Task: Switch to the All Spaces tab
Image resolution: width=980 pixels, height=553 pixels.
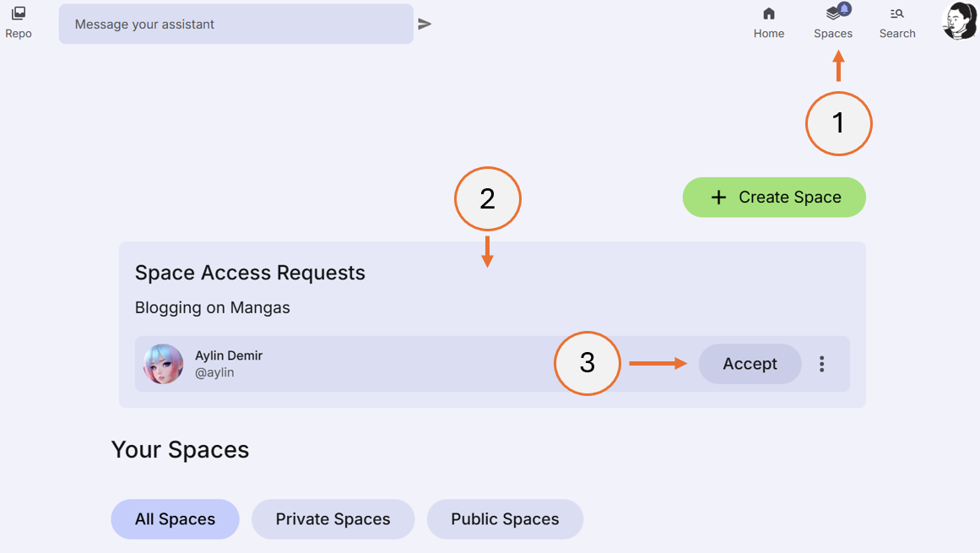Action: point(175,519)
